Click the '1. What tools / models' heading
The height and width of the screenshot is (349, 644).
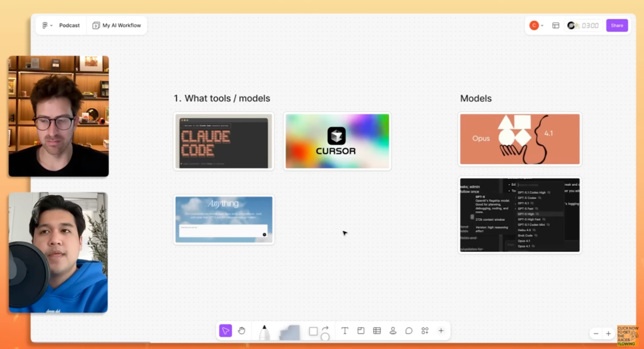222,98
